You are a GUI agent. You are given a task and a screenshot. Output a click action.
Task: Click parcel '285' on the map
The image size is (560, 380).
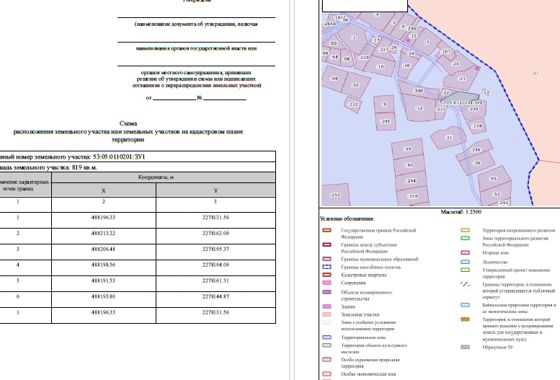pos(386,121)
